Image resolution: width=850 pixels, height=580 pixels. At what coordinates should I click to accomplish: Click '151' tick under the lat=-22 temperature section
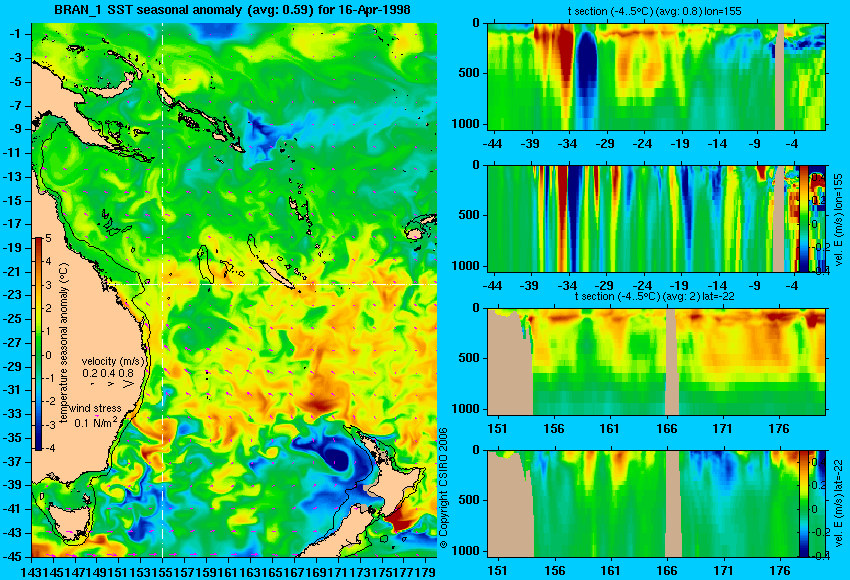(498, 429)
